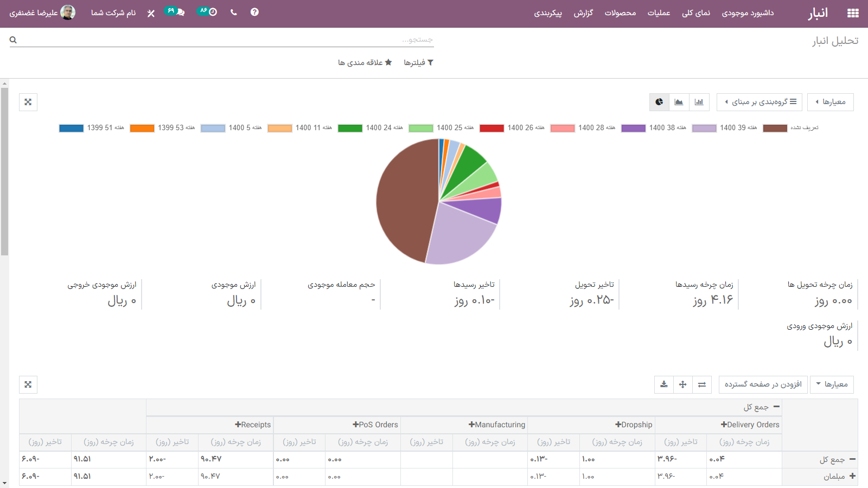
Task: Click the expand all pivot icon
Action: click(682, 384)
